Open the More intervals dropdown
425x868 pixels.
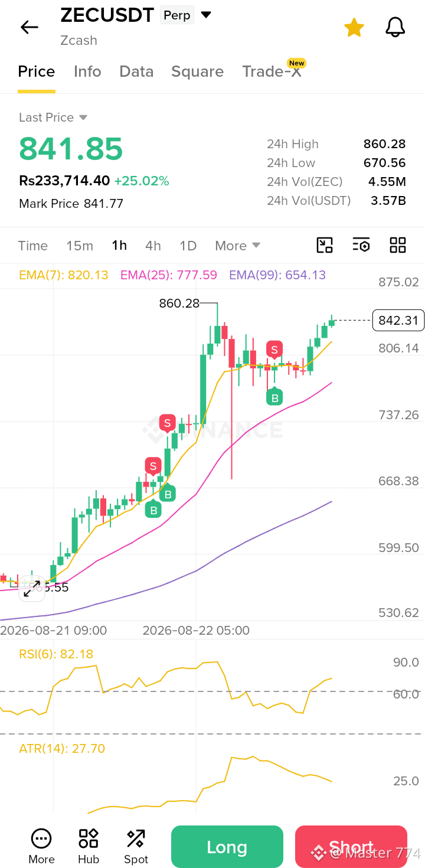click(x=237, y=246)
